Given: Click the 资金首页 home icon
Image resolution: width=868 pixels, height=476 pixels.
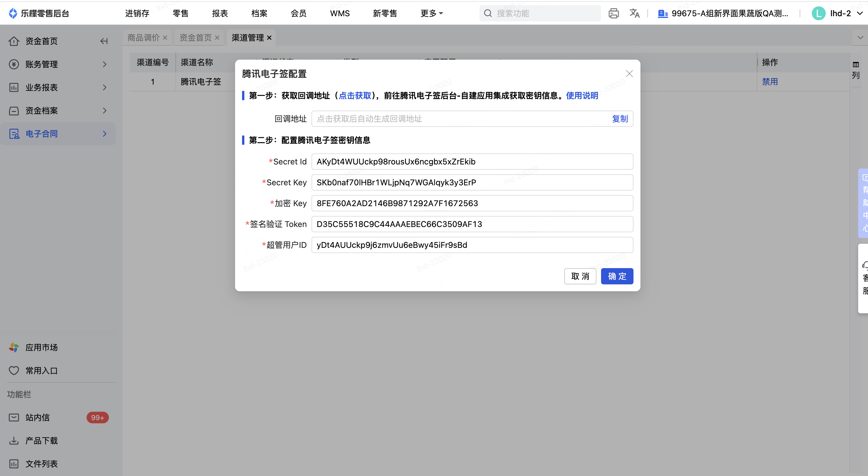Looking at the screenshot, I should (x=14, y=41).
